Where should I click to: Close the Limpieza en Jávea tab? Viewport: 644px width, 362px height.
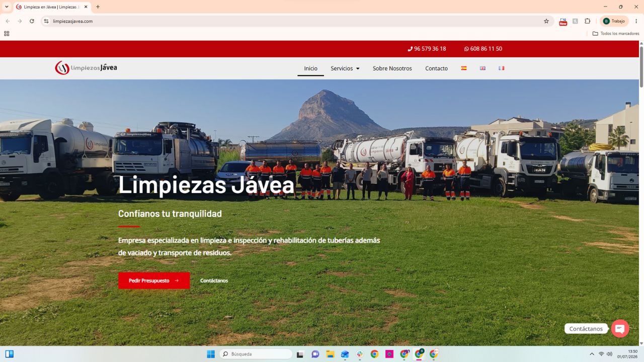click(x=86, y=7)
